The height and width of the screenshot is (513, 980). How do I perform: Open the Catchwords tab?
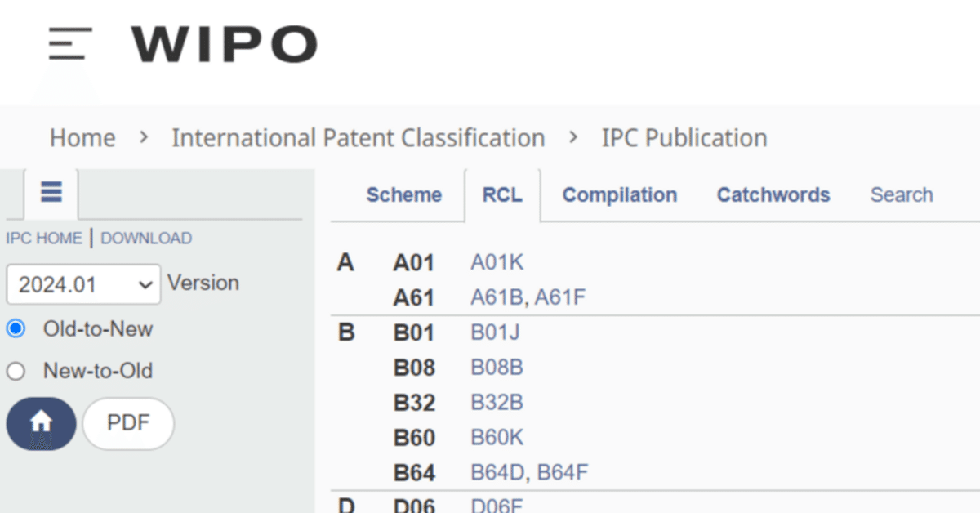773,195
